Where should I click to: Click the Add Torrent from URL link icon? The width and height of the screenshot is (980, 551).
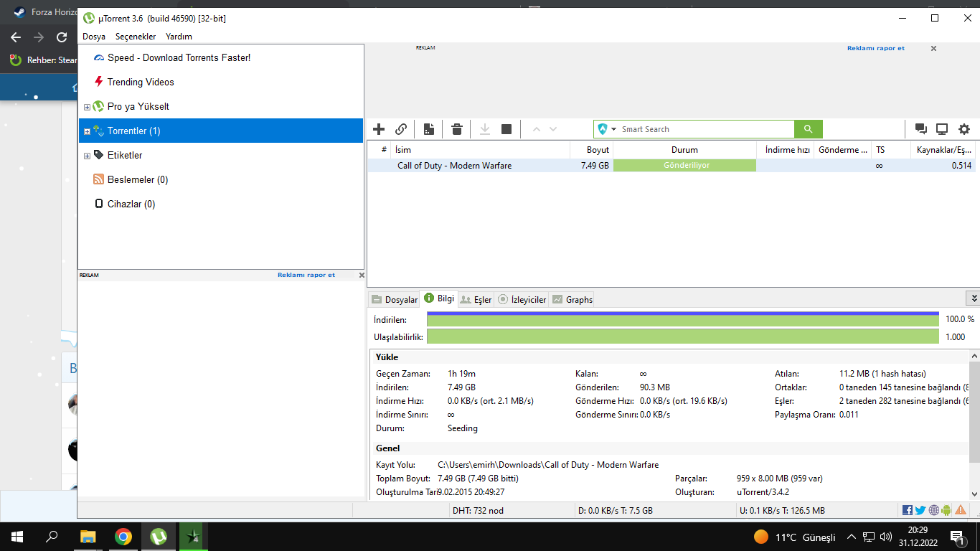click(401, 129)
